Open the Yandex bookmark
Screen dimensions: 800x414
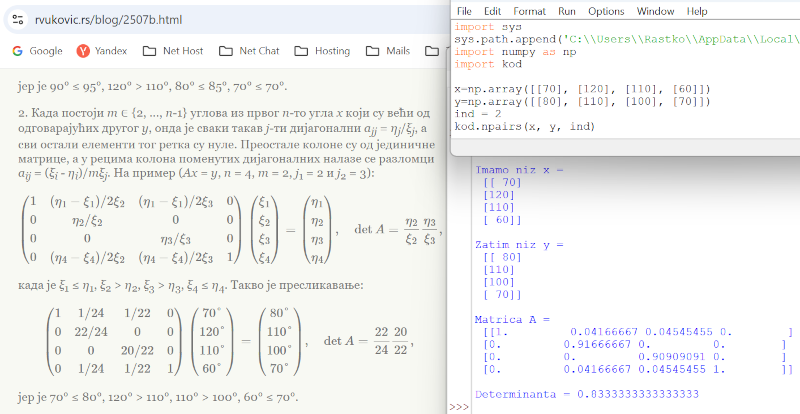[x=102, y=51]
